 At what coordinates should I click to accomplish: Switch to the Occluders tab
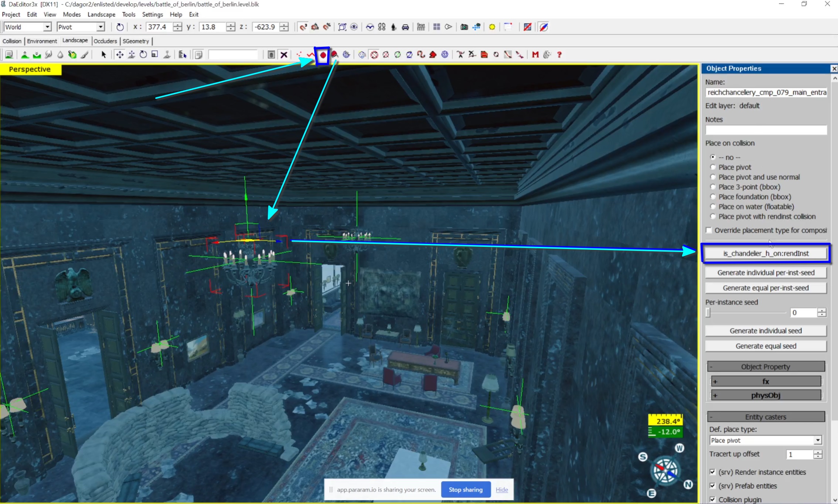(105, 41)
